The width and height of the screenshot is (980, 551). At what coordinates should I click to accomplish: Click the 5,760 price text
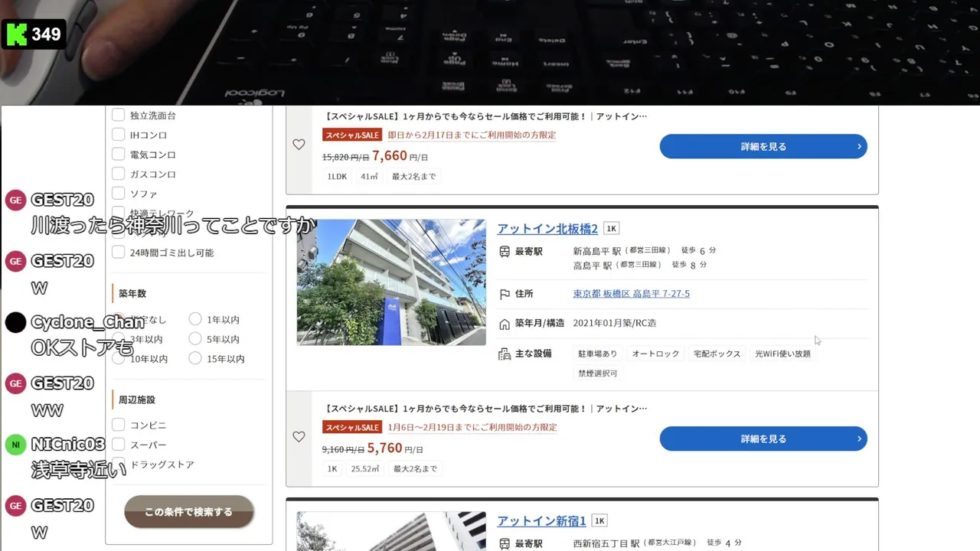click(x=384, y=448)
